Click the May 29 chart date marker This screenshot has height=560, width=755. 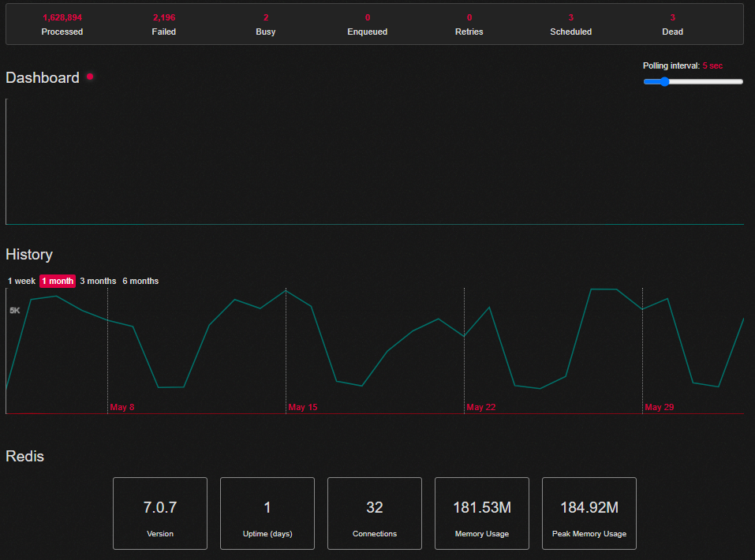(x=660, y=407)
